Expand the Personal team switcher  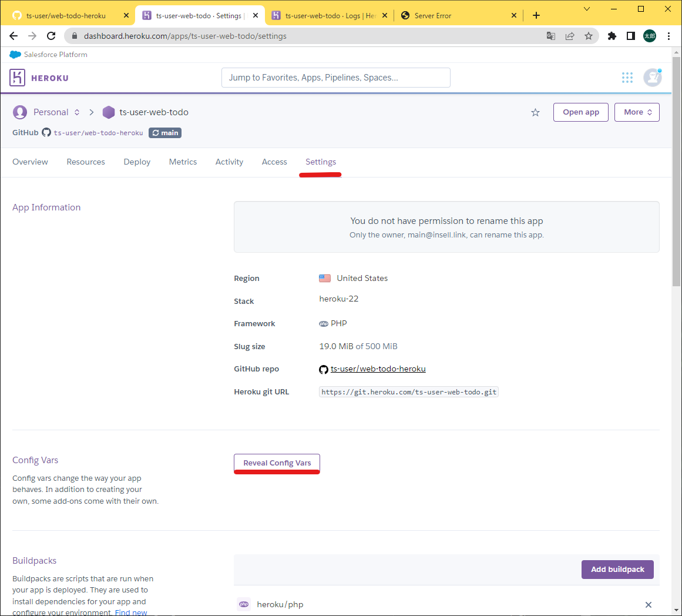click(77, 112)
